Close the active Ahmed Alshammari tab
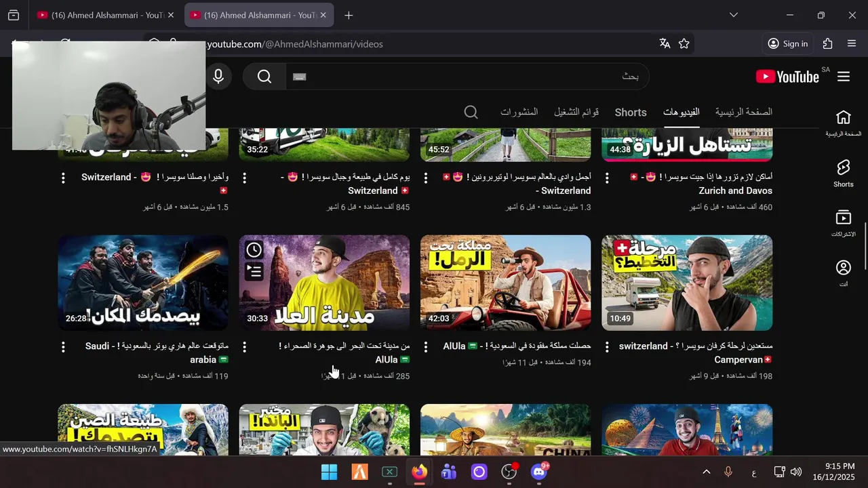This screenshot has height=488, width=868. coord(323,15)
